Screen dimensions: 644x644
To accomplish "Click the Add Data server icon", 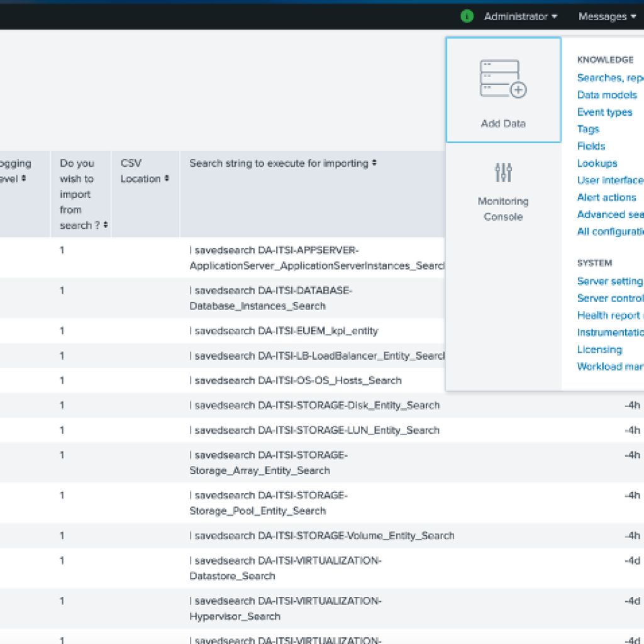I will (x=503, y=79).
